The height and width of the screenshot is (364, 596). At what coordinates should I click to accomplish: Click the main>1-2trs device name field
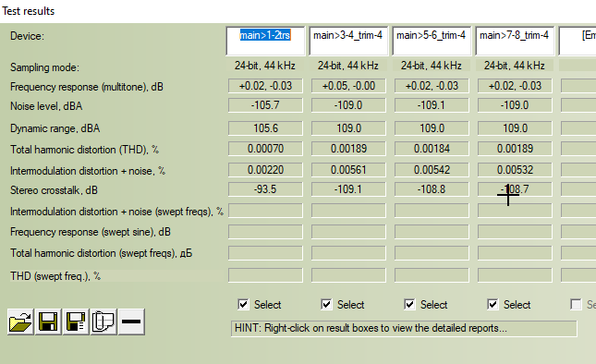point(265,41)
